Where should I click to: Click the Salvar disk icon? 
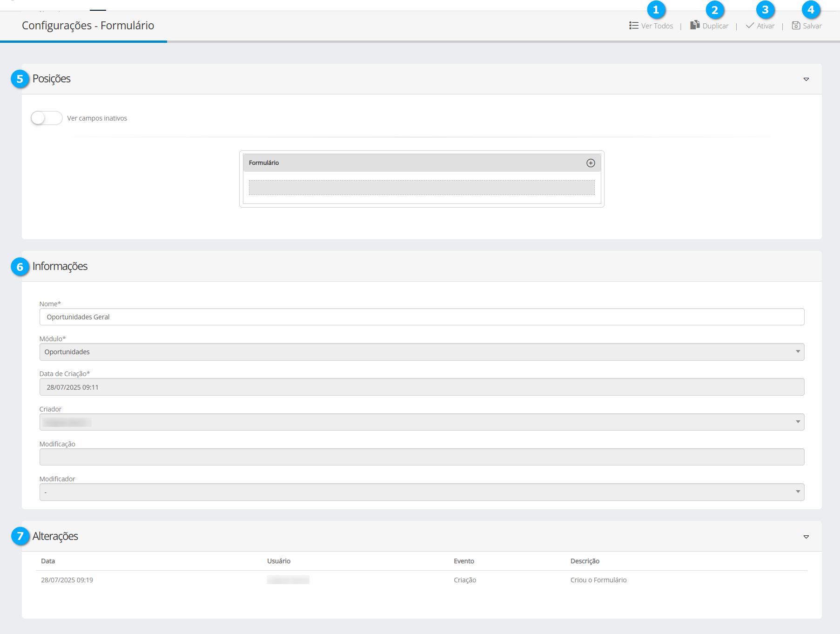[796, 26]
